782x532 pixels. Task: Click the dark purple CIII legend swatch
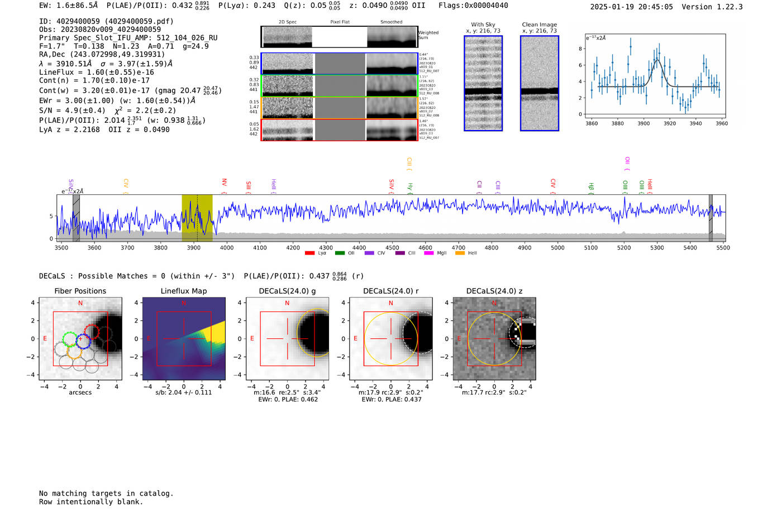pyautogui.click(x=400, y=253)
